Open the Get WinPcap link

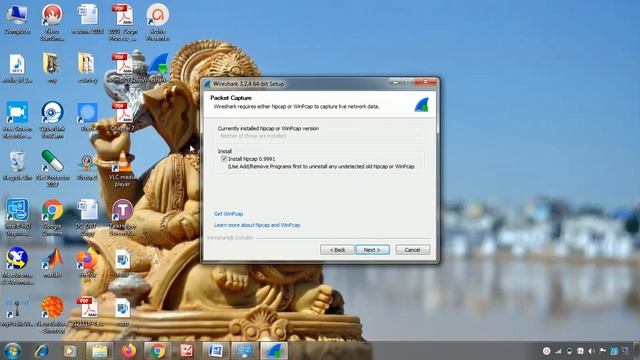(x=229, y=214)
